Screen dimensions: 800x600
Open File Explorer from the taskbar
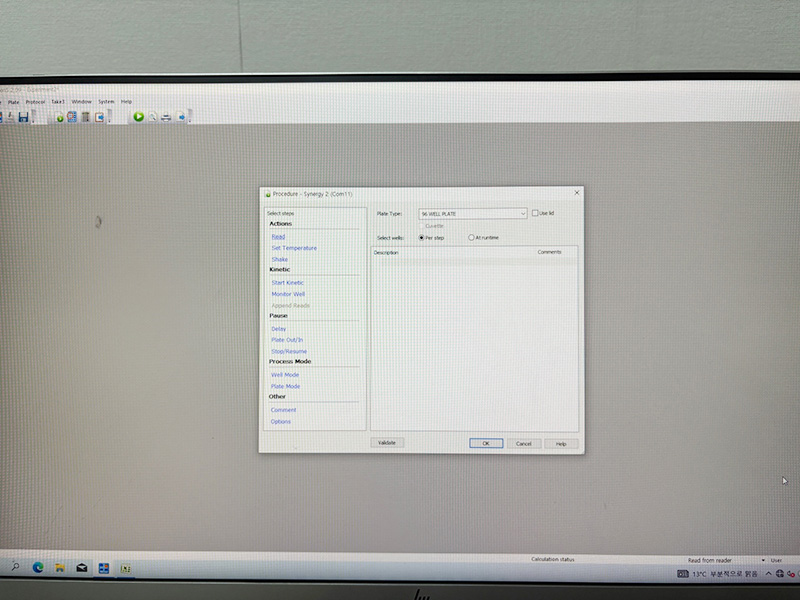click(x=60, y=567)
